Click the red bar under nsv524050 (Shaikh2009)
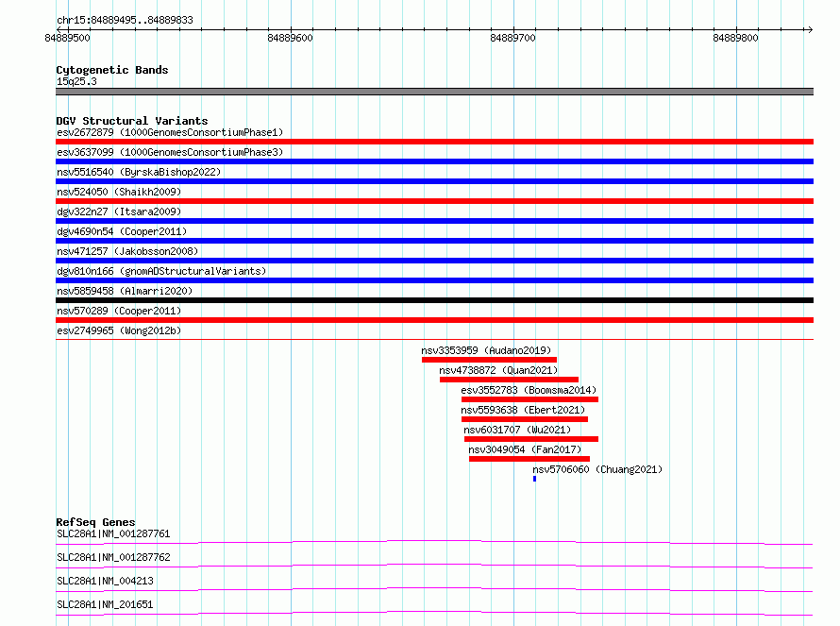Screen dimensions: 840x626 tap(434, 201)
